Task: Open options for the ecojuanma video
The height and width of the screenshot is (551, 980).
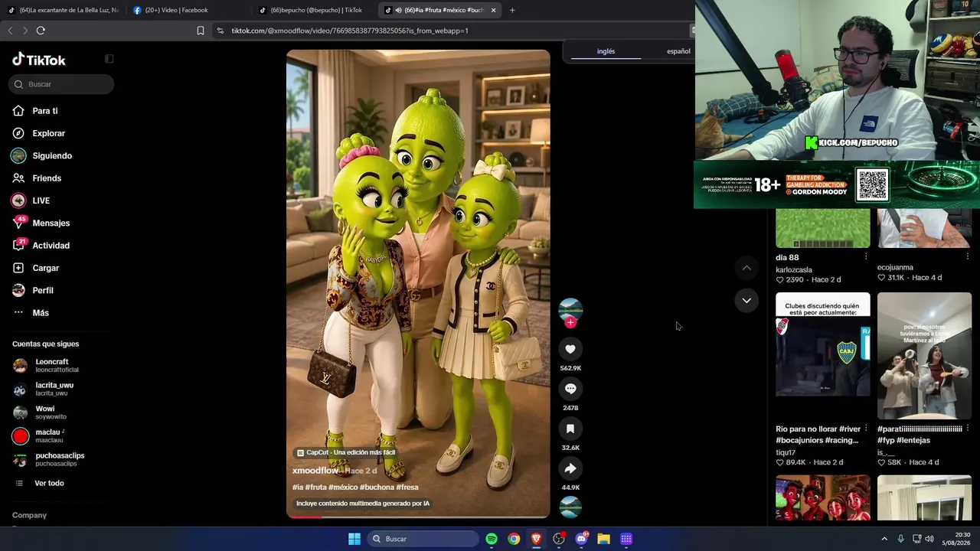Action: 967,257
